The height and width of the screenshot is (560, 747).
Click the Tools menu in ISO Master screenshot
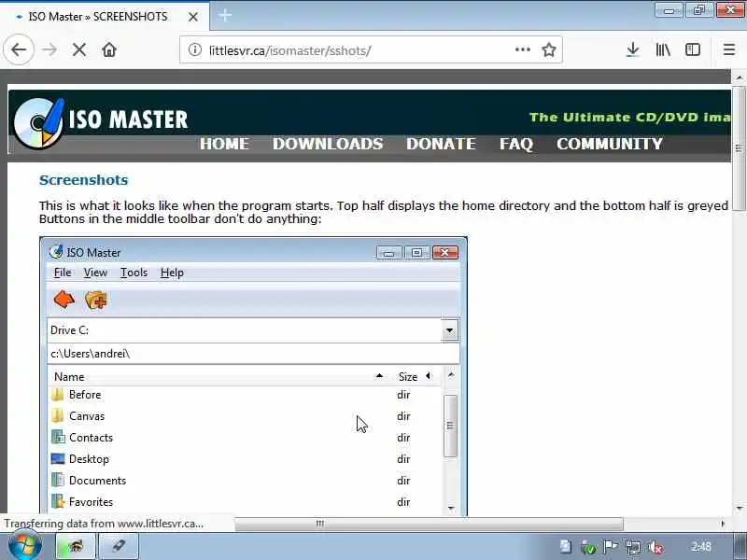tap(134, 273)
